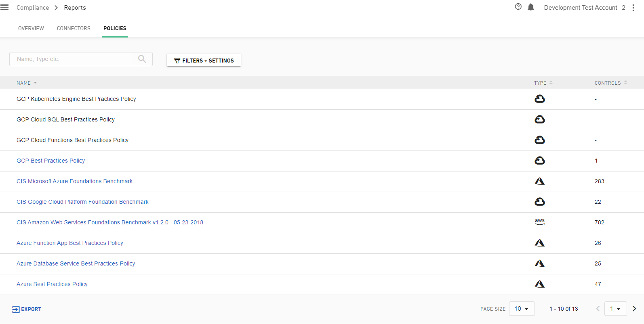
Task: Go to the next page arrow
Action: [634, 309]
